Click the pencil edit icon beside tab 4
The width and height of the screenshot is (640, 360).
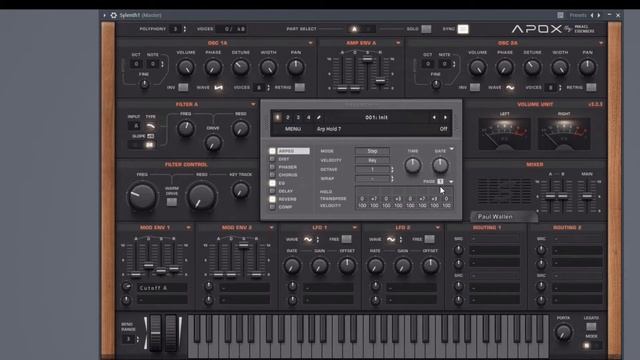319,118
